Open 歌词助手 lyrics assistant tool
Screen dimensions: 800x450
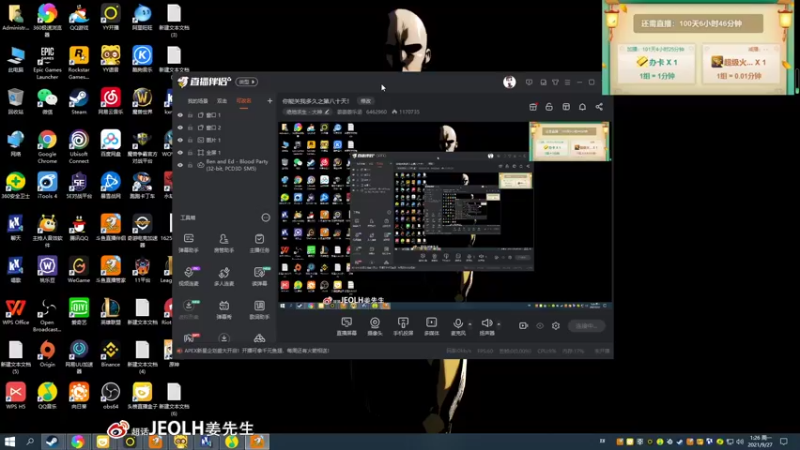[x=259, y=309]
